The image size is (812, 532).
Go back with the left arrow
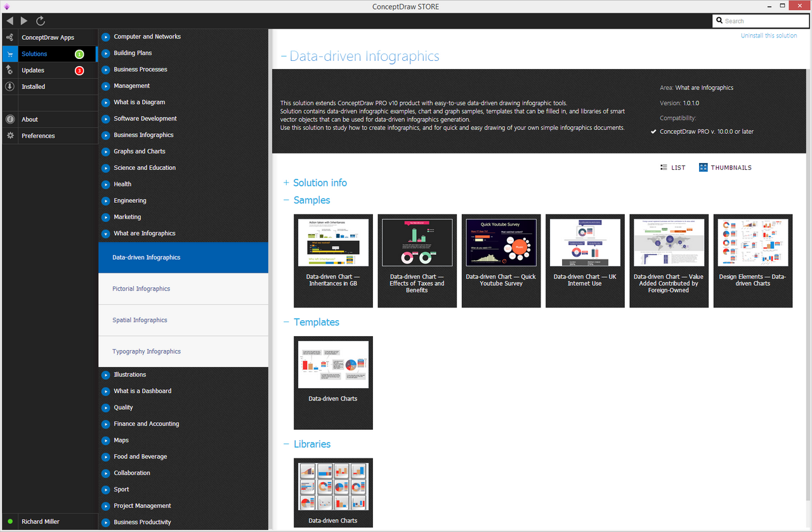pyautogui.click(x=10, y=21)
